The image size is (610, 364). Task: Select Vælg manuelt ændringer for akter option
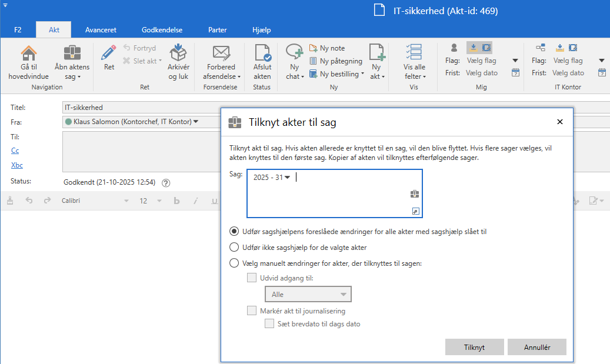tap(234, 263)
